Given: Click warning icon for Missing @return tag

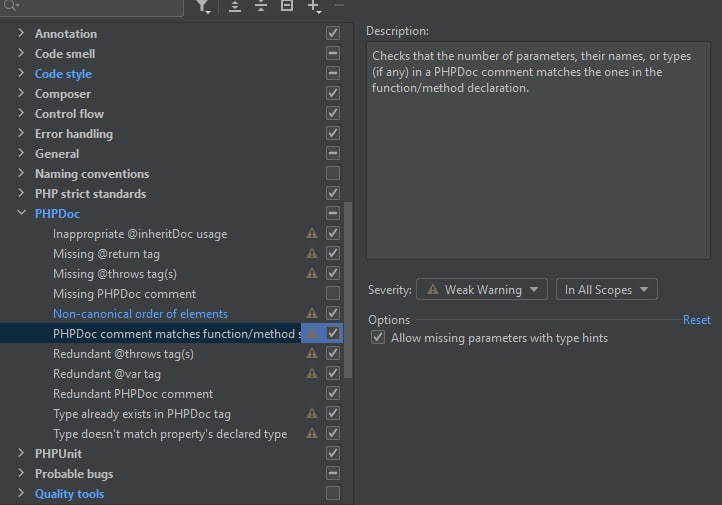Looking at the screenshot, I should (x=312, y=253).
